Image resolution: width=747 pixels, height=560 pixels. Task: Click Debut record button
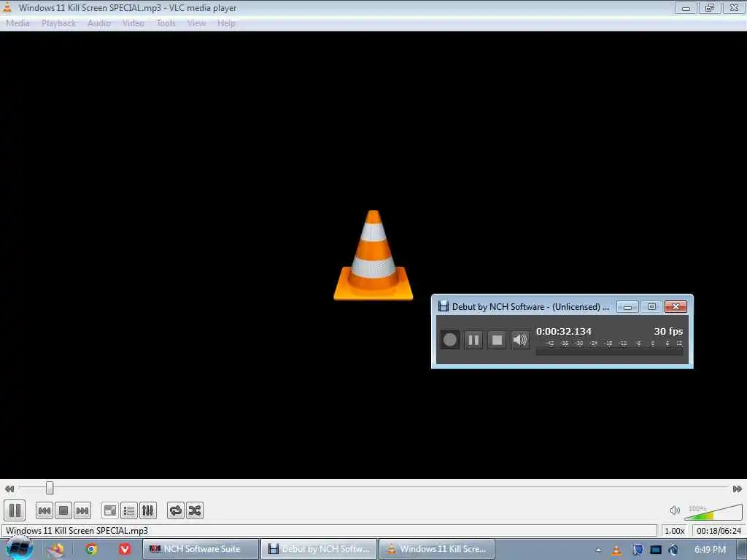449,340
